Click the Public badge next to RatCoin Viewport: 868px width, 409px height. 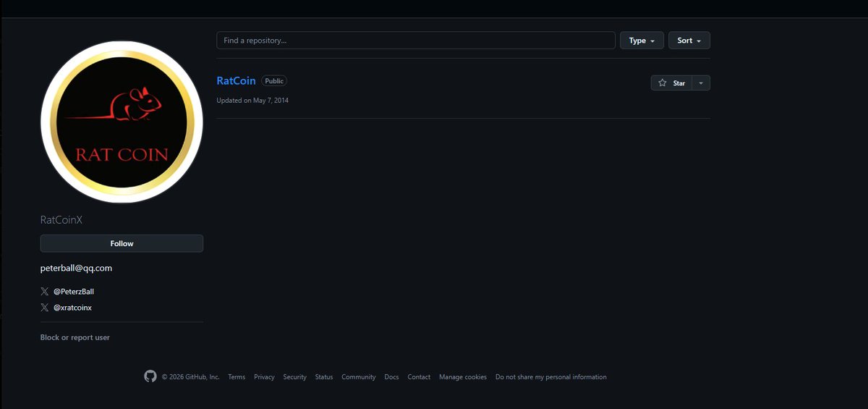coord(274,81)
